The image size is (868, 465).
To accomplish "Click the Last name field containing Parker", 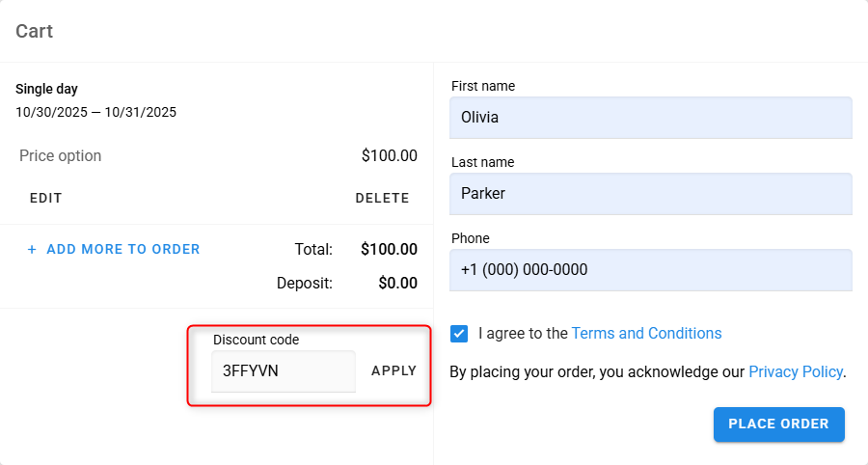I will (651, 194).
